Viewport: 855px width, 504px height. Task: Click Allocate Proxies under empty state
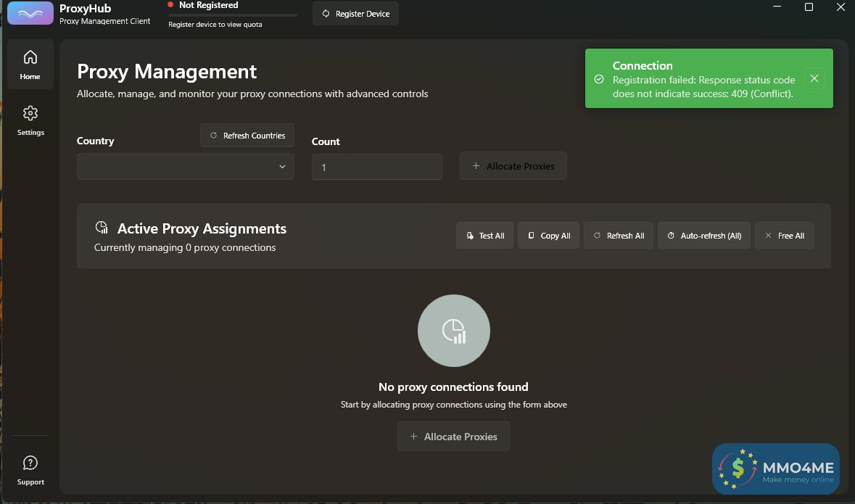point(454,437)
